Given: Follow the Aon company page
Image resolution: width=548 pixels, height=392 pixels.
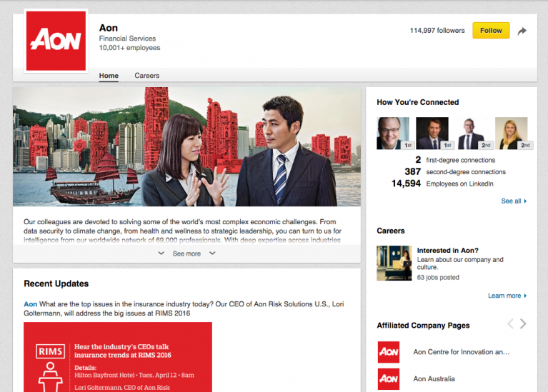Looking at the screenshot, I should point(491,31).
